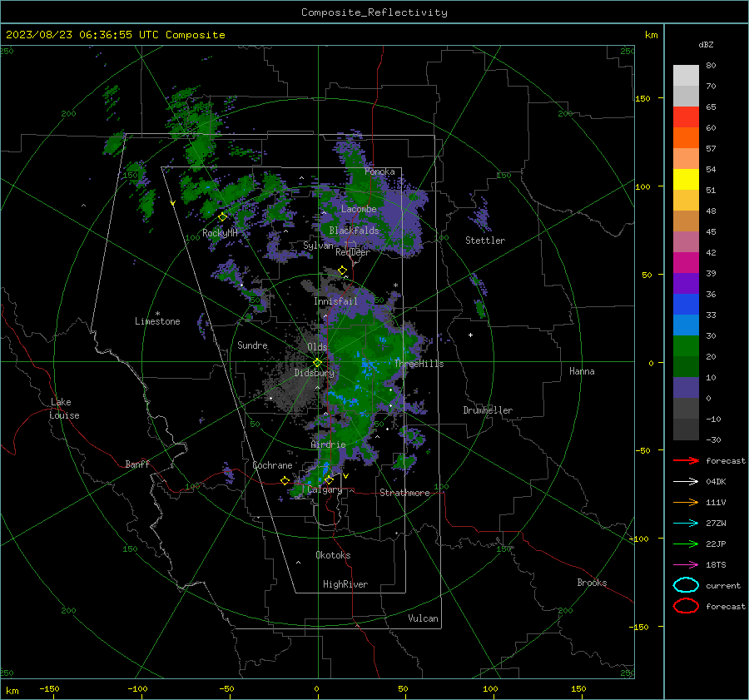Screen dimensions: 749x700
Task: Click the Drumheller city label
Action: click(x=488, y=410)
